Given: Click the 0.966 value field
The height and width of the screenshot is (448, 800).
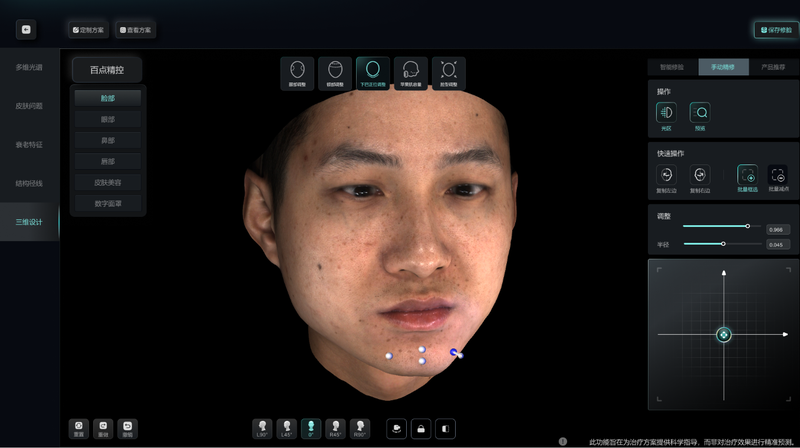Looking at the screenshot, I should click(x=778, y=230).
